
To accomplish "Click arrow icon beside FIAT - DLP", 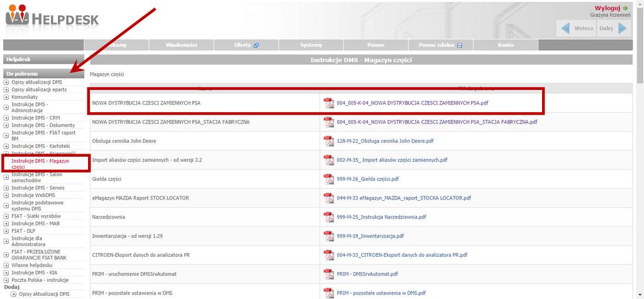I will (6, 231).
